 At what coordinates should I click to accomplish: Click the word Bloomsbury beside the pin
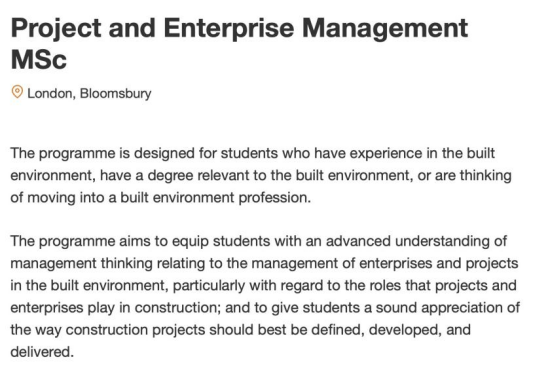click(116, 93)
